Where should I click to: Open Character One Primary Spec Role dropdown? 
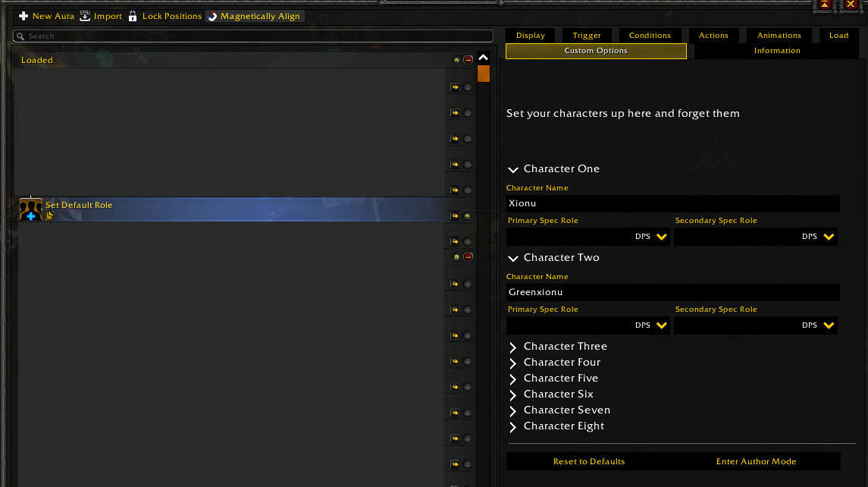coord(588,237)
